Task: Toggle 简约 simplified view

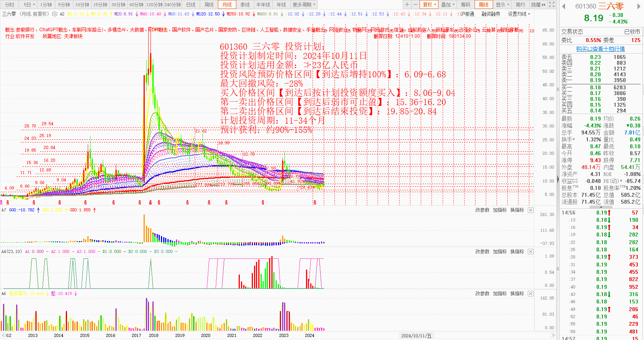Action: [x=520, y=5]
